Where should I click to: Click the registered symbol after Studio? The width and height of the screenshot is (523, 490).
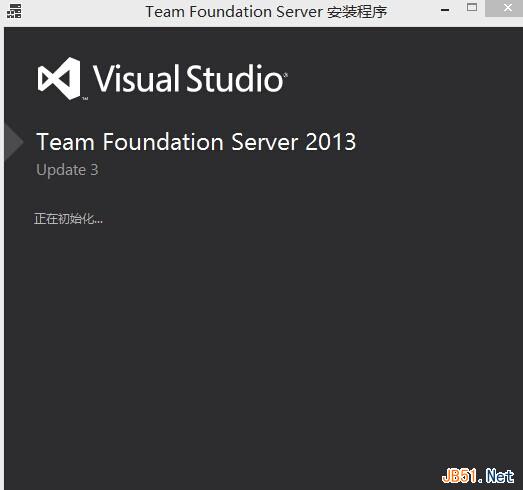tap(285, 76)
